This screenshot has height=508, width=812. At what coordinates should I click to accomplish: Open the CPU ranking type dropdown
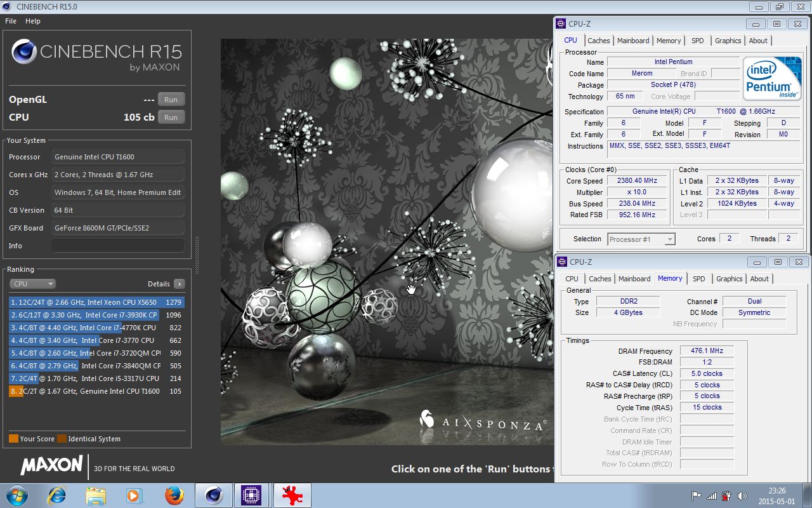coord(32,284)
